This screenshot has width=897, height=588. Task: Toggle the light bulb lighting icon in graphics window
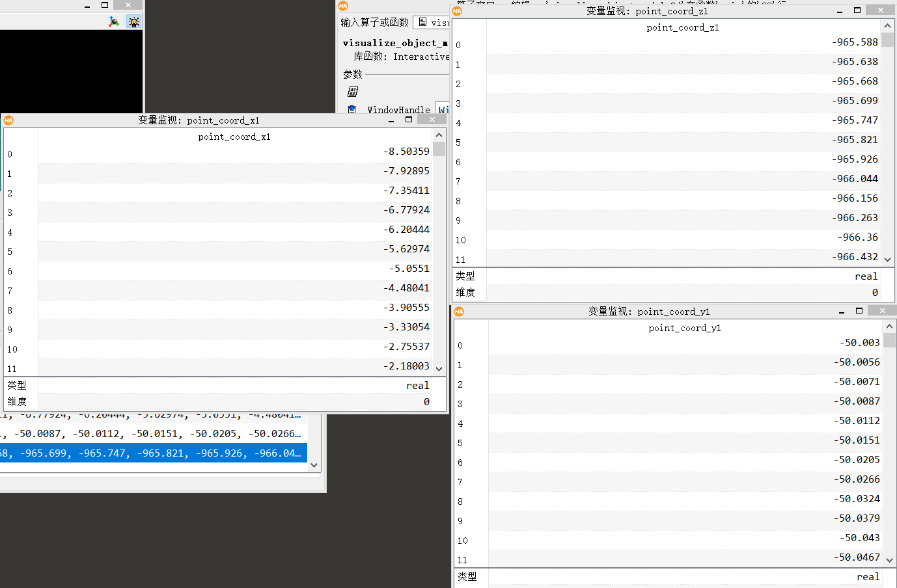(x=134, y=21)
